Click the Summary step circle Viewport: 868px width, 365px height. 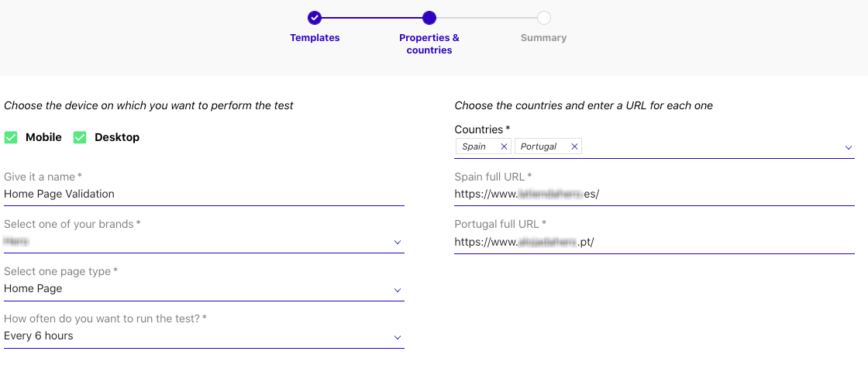[x=544, y=18]
